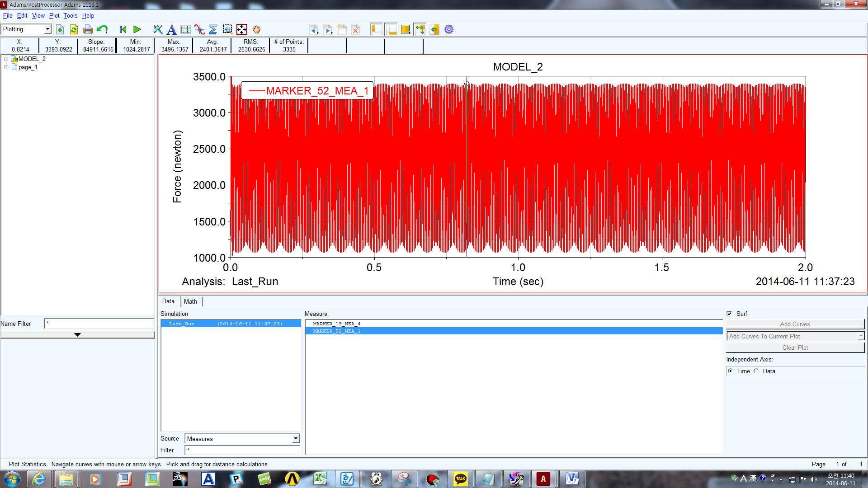This screenshot has width=868, height=488.
Task: Expand the page_1 tree node
Action: pos(6,67)
